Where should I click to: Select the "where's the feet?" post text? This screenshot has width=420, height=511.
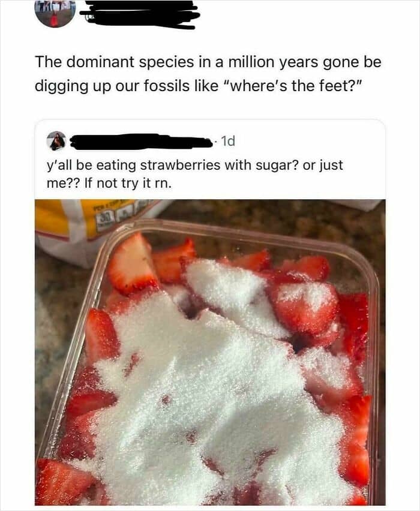[x=208, y=74]
